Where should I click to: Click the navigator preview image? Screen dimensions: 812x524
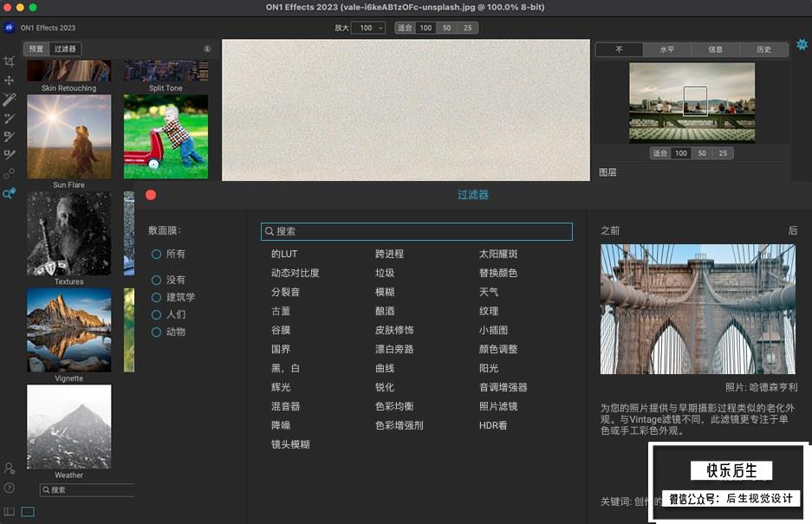[692, 102]
